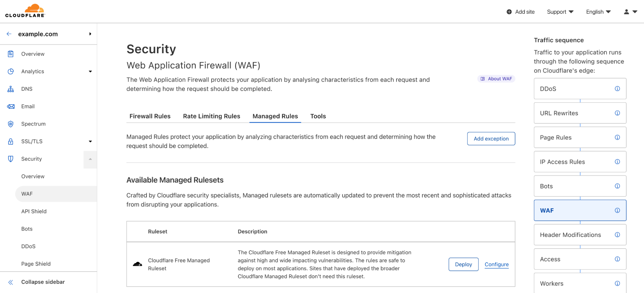Click the info icon on Workers box
Screen dimensions: 644x293
click(617, 283)
